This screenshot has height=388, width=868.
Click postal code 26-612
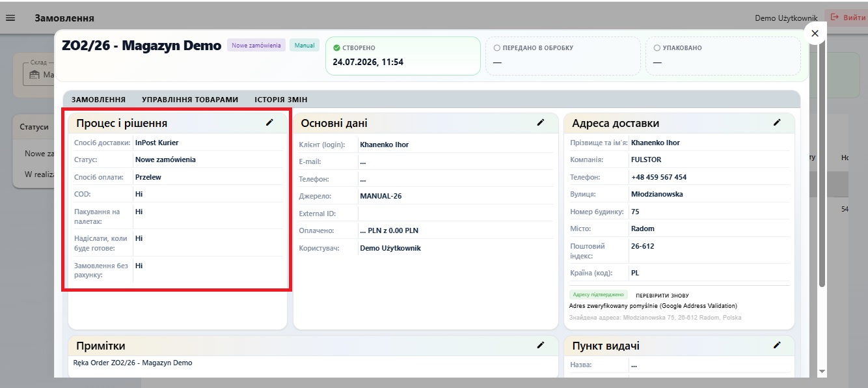point(643,246)
